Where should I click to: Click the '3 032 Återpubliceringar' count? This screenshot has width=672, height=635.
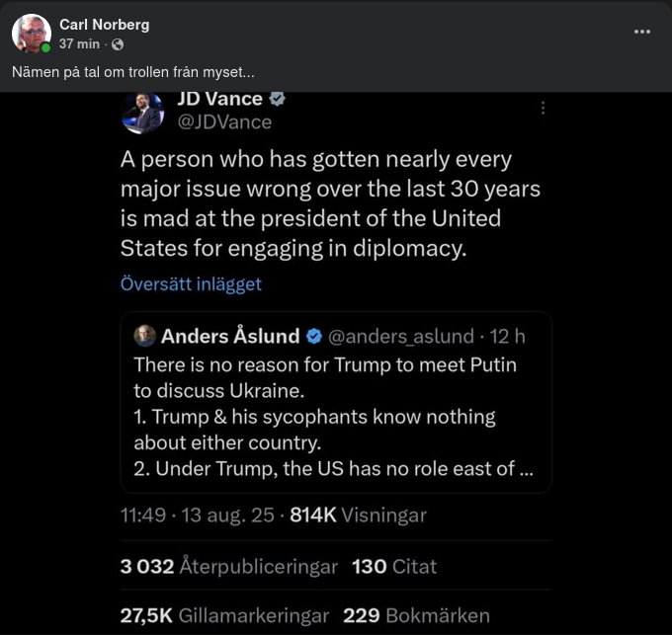point(228,567)
